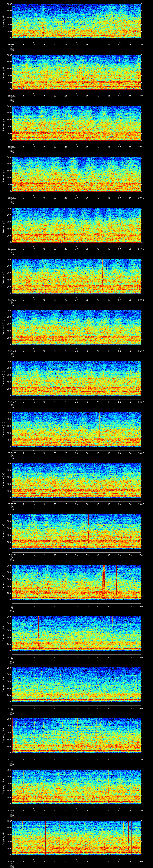This screenshot has height=868, width=153.
Task: Click the 33:00 end time label
Action: click(141, 861)
